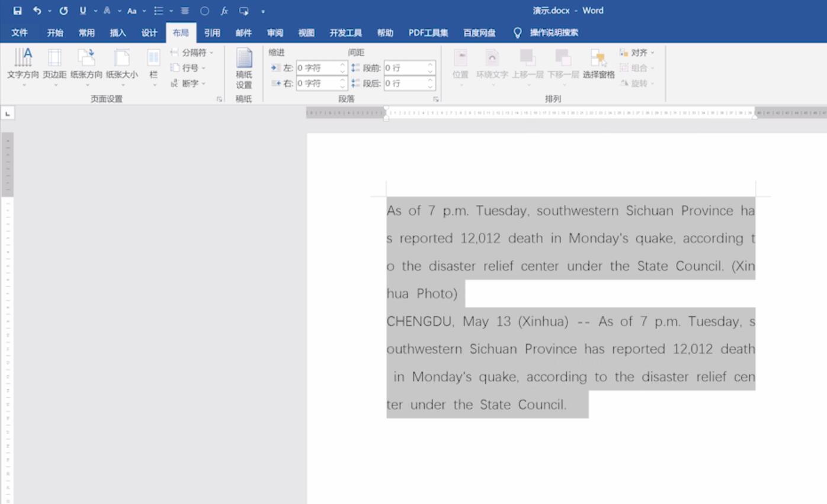Switch to the 插入 Insert tab
This screenshot has width=827, height=504.
118,33
